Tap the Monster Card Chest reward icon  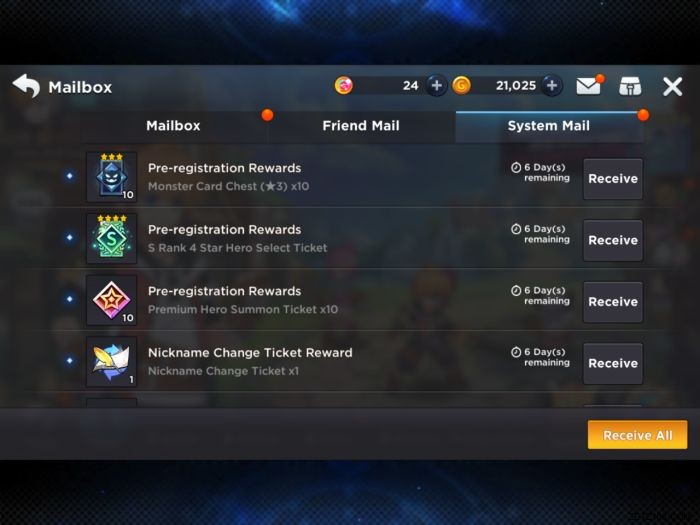point(112,177)
